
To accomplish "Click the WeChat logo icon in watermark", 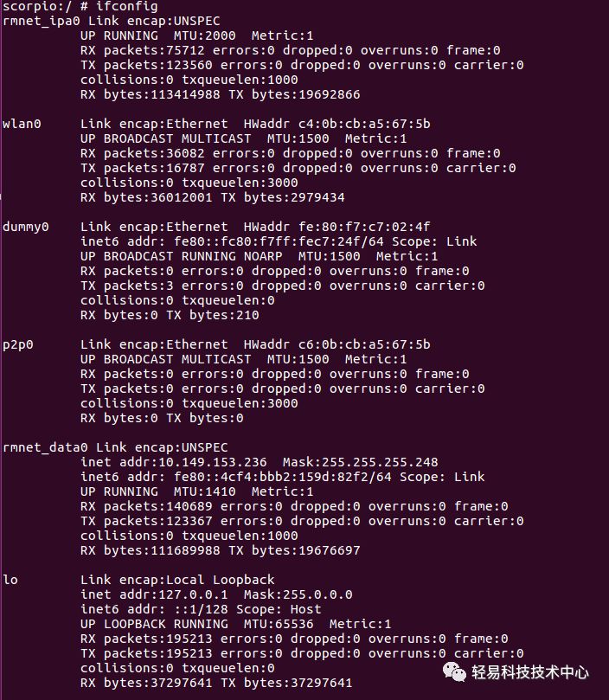I will pos(454,671).
